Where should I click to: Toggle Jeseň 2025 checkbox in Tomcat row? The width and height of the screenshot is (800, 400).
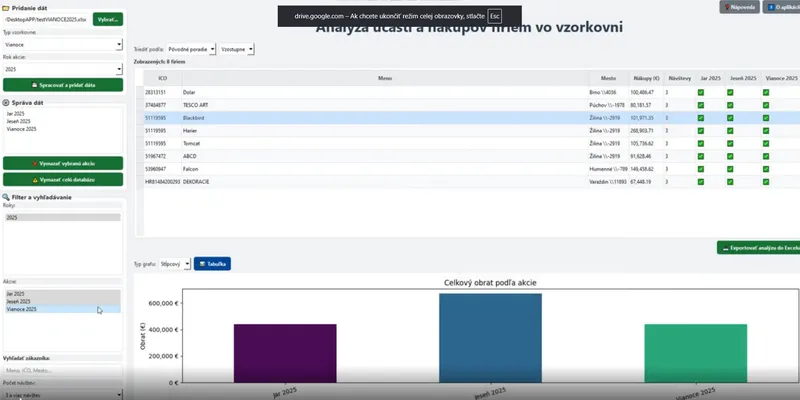(x=730, y=143)
